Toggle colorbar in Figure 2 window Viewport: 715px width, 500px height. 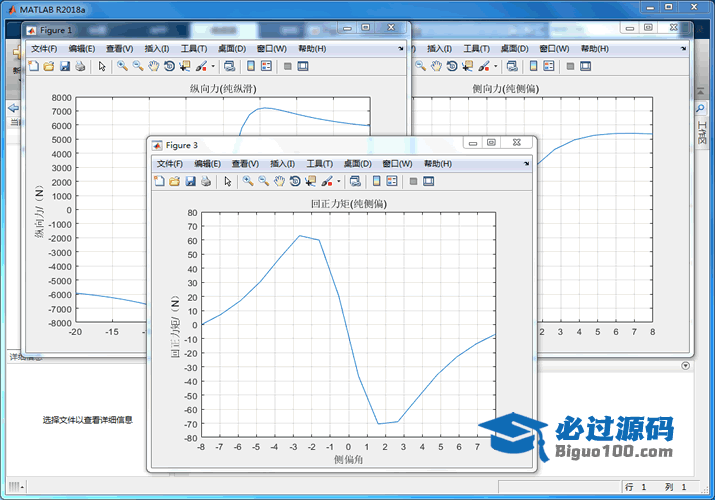534,66
